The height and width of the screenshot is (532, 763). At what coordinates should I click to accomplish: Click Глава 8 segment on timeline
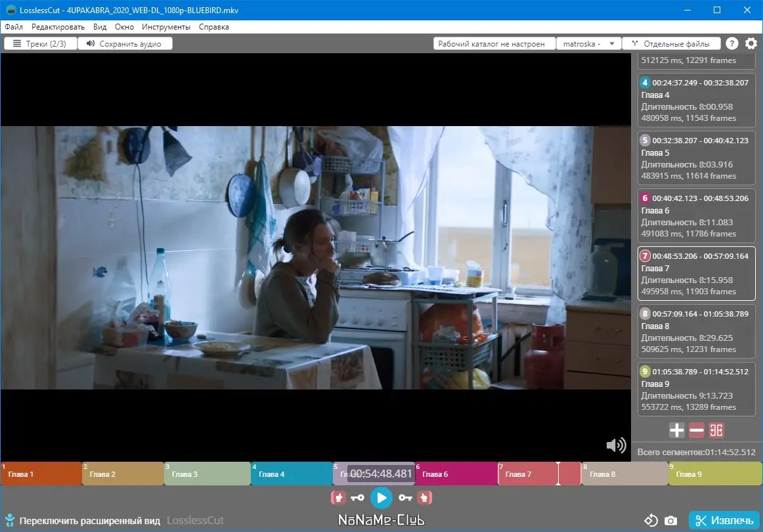point(625,474)
